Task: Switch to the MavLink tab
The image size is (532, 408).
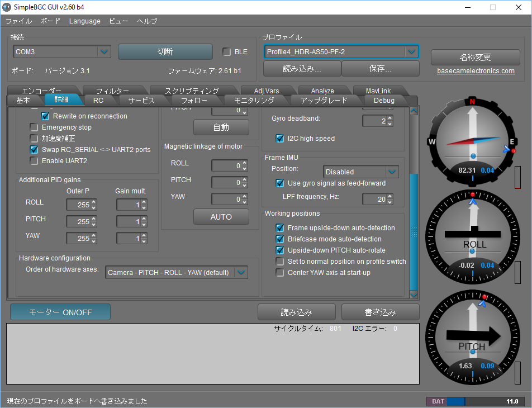Action: (x=378, y=91)
